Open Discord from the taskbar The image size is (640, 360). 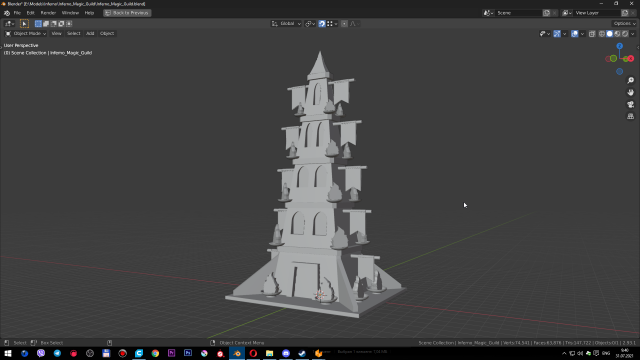(286, 353)
